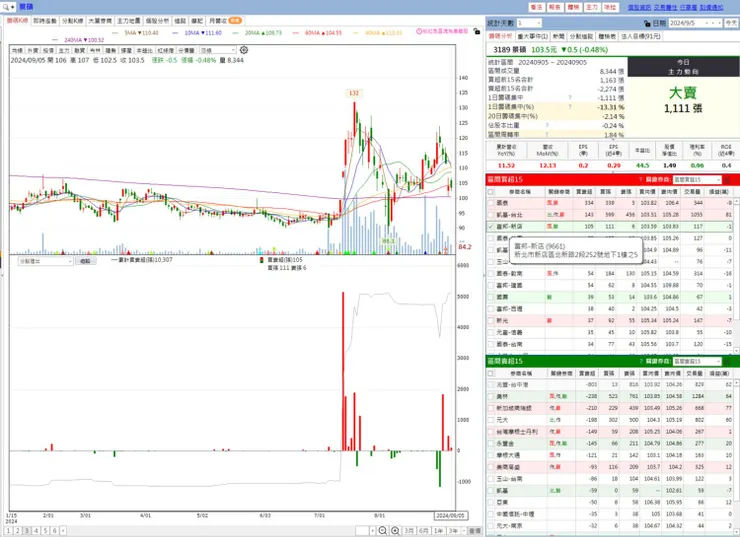740x537 pixels.
Task: Tick the checkbox for 凱基-台北 row
Action: [491, 215]
